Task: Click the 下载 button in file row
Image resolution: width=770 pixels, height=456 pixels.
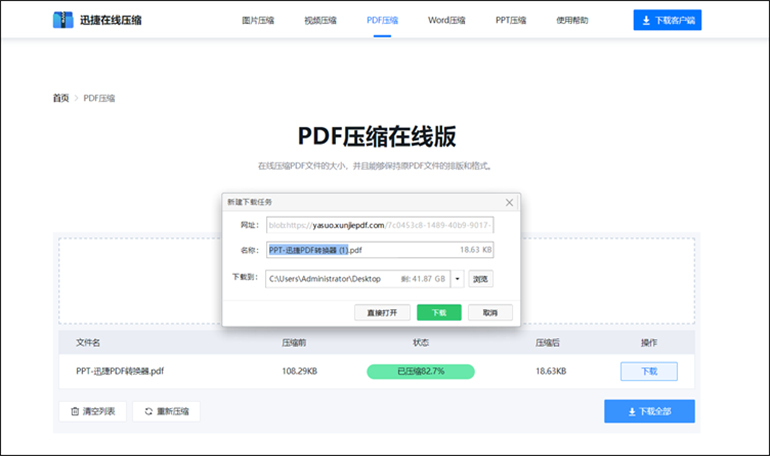Action: 649,371
